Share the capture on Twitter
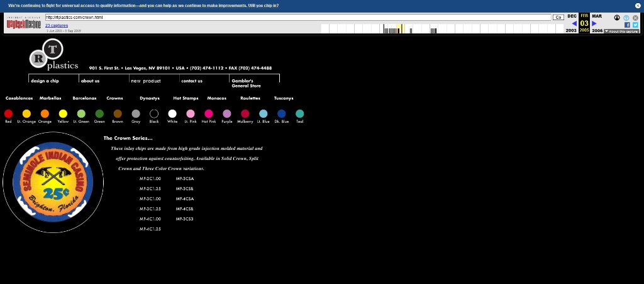644x284 pixels. 635,25
